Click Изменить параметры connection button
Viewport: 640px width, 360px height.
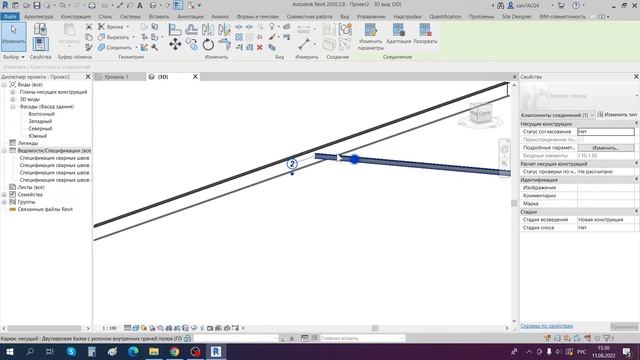click(370, 37)
